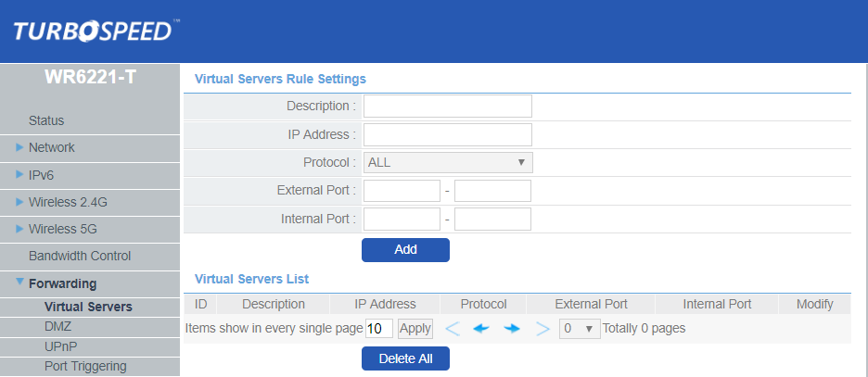Expand the IPv6 sidebar section

click(x=43, y=175)
